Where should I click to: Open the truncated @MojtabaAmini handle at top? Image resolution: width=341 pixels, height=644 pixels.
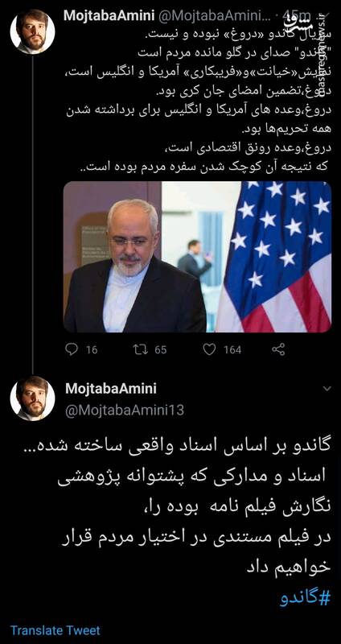pyautogui.click(x=214, y=16)
